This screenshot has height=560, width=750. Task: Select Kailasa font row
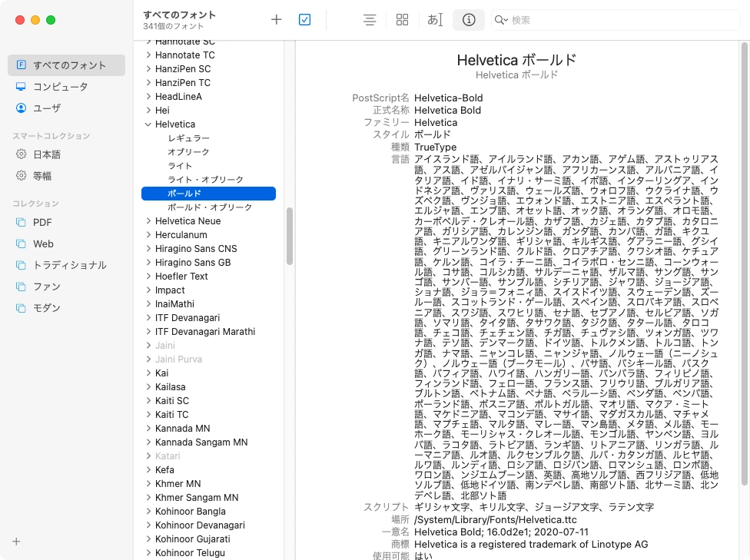[208, 387]
